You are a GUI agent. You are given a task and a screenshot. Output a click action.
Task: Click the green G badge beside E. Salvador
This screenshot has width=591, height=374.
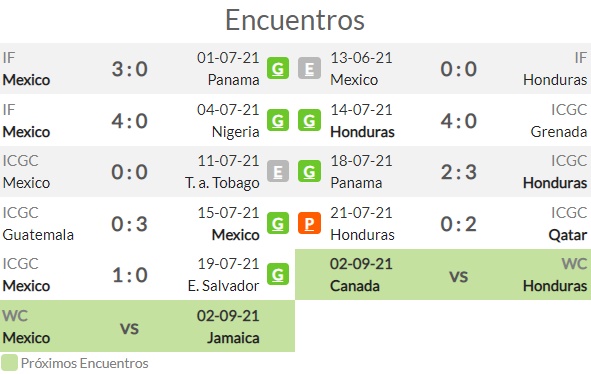(278, 274)
